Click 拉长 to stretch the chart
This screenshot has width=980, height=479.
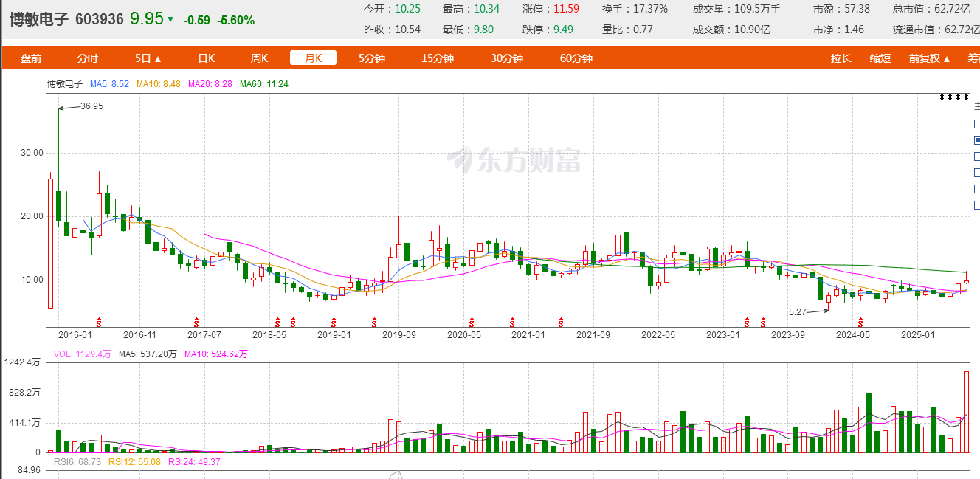coord(841,58)
